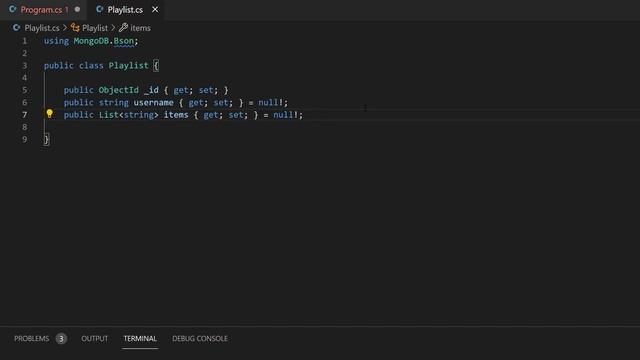Click the lightbulb quick-fix icon on line 7
640x360 pixels.
49,113
